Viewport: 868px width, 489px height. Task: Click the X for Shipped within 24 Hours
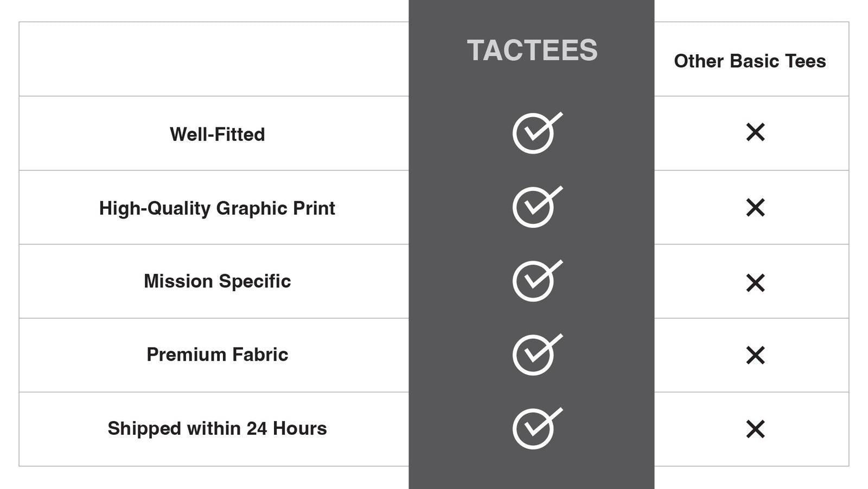tap(755, 429)
